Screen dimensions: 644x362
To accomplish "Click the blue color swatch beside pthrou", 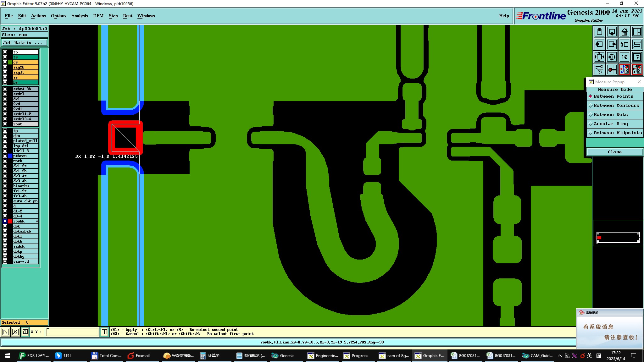I will click(10, 156).
